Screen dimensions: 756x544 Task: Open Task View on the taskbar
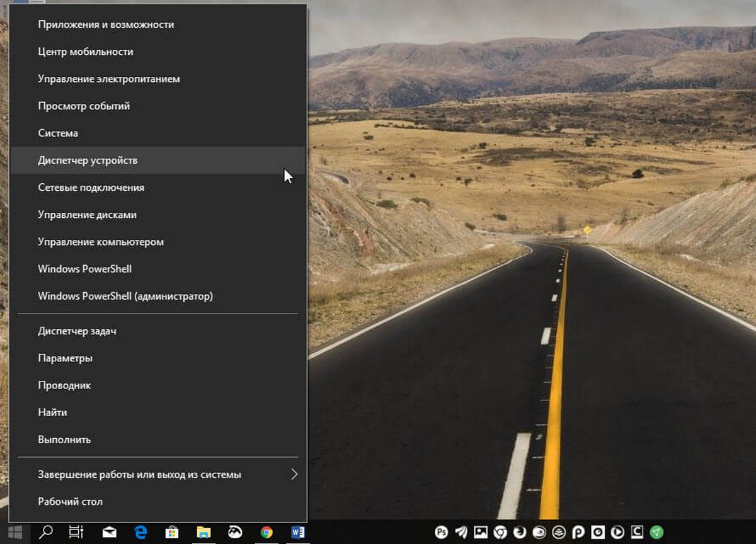[77, 532]
